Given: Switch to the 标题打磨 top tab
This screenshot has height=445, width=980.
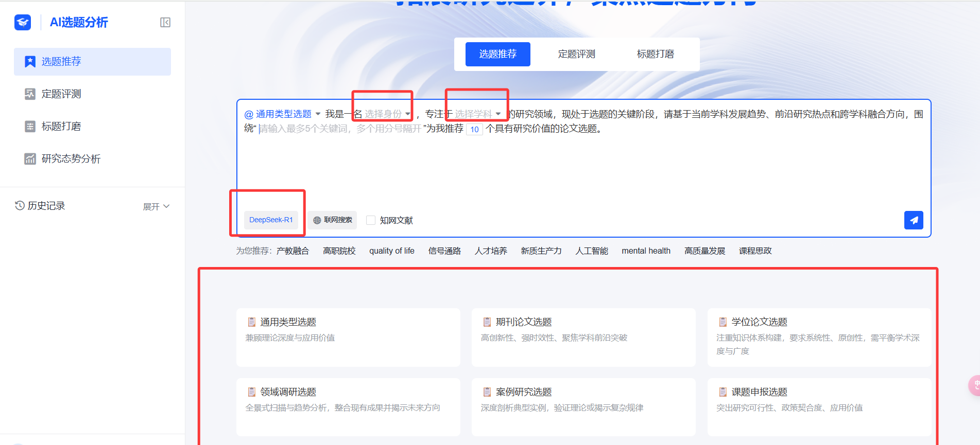Looking at the screenshot, I should coord(655,54).
